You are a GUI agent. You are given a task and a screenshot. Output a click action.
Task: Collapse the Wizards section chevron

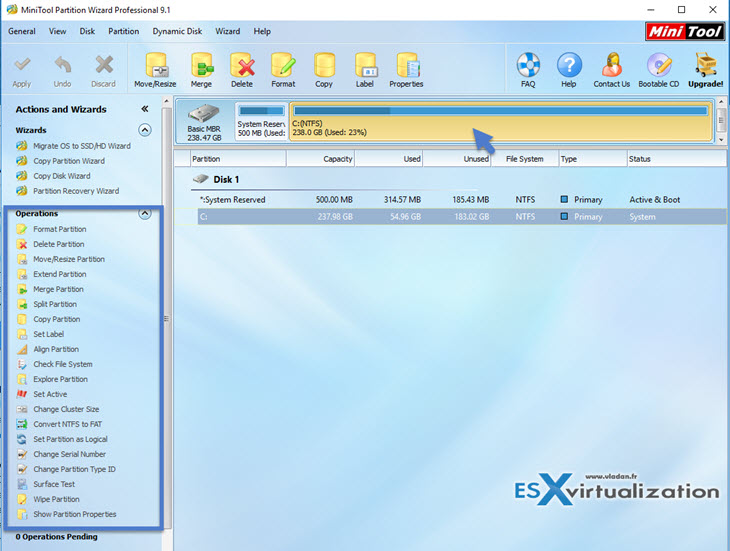[x=145, y=130]
